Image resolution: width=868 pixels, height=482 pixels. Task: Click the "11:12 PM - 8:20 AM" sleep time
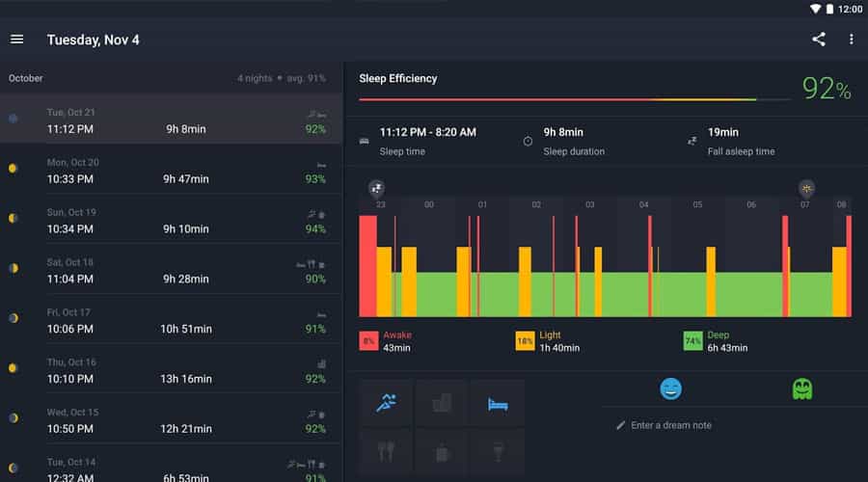(427, 132)
